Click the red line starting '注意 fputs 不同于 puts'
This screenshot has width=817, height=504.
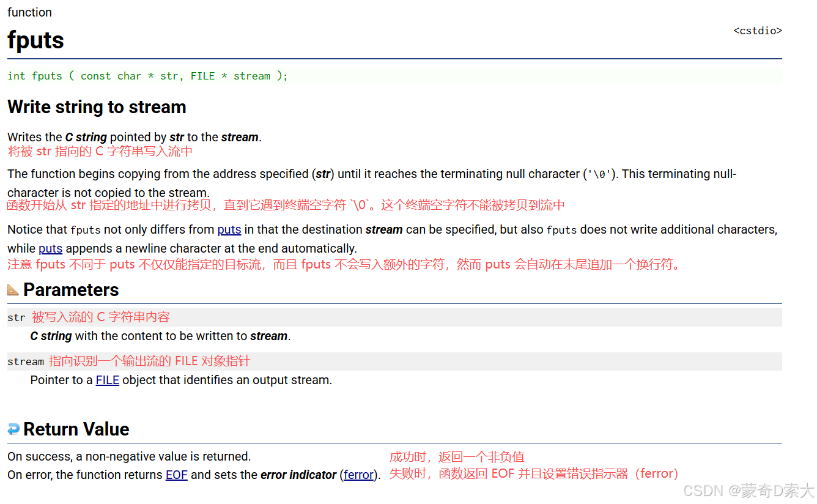coord(344,265)
